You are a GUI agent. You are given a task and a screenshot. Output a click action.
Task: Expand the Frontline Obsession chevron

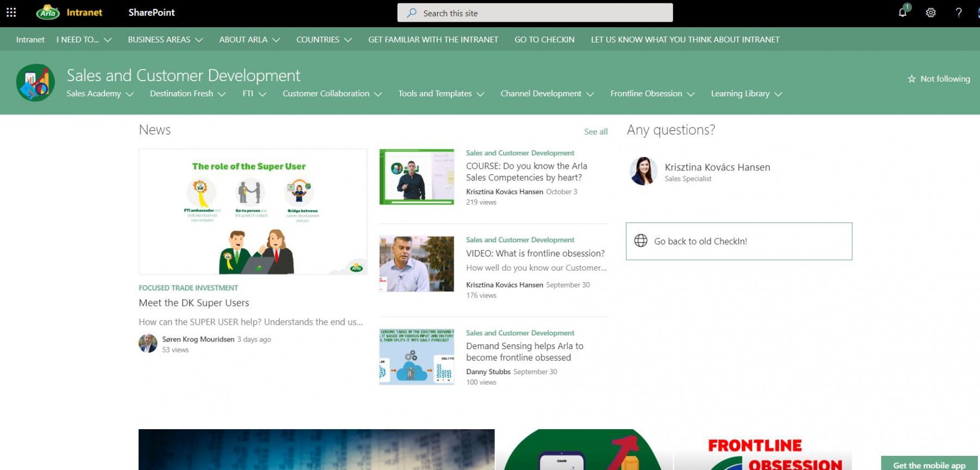click(691, 94)
